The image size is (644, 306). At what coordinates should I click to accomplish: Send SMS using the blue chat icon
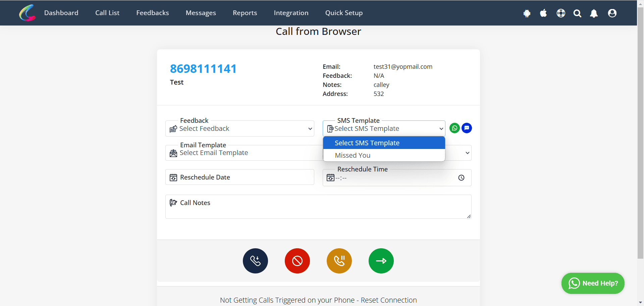coord(467,128)
